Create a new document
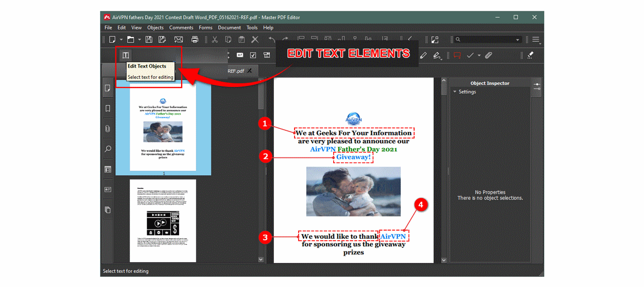This screenshot has height=287, width=644. [113, 40]
